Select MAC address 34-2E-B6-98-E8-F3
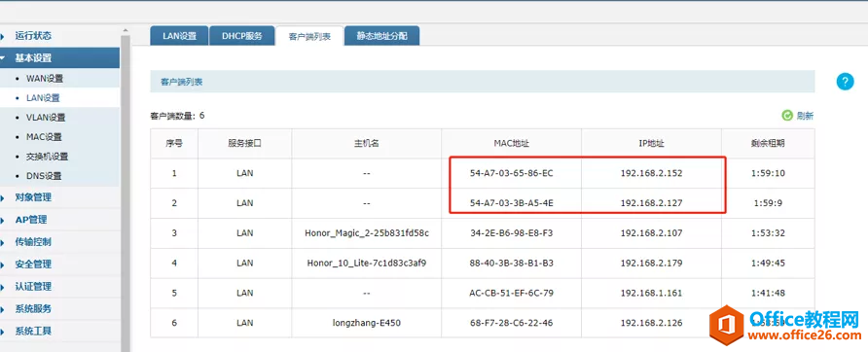The width and height of the screenshot is (868, 352). [x=512, y=233]
